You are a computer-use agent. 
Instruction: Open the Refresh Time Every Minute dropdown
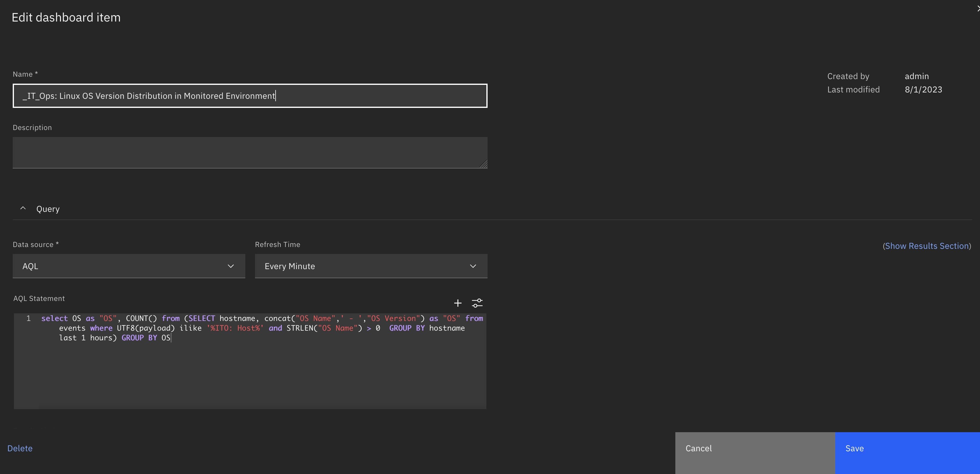(x=371, y=266)
